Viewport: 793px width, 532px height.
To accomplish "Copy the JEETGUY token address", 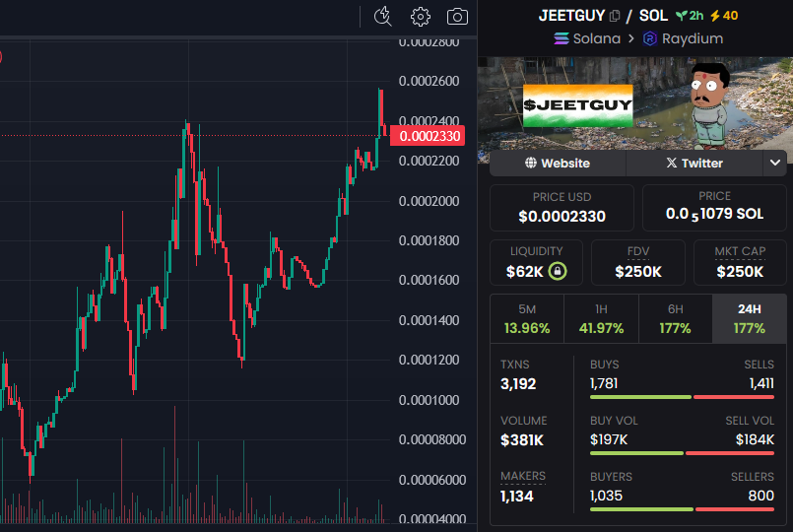I will point(615,16).
